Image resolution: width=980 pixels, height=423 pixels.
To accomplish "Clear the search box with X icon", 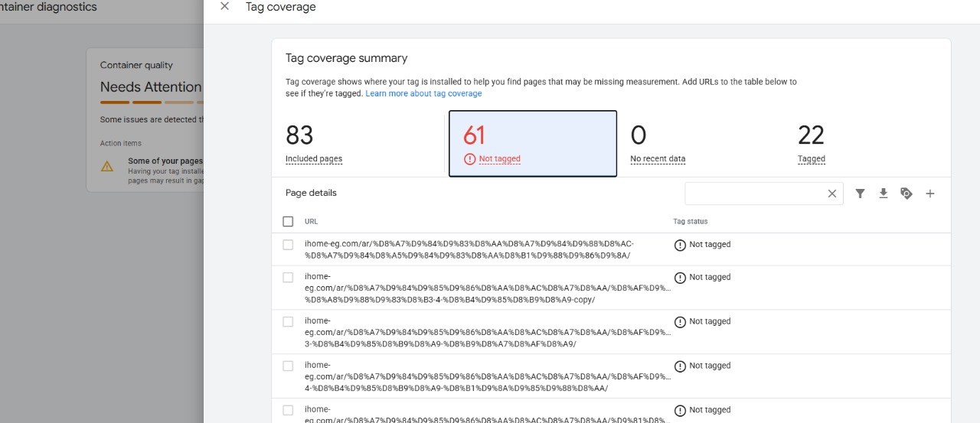I will click(x=831, y=194).
